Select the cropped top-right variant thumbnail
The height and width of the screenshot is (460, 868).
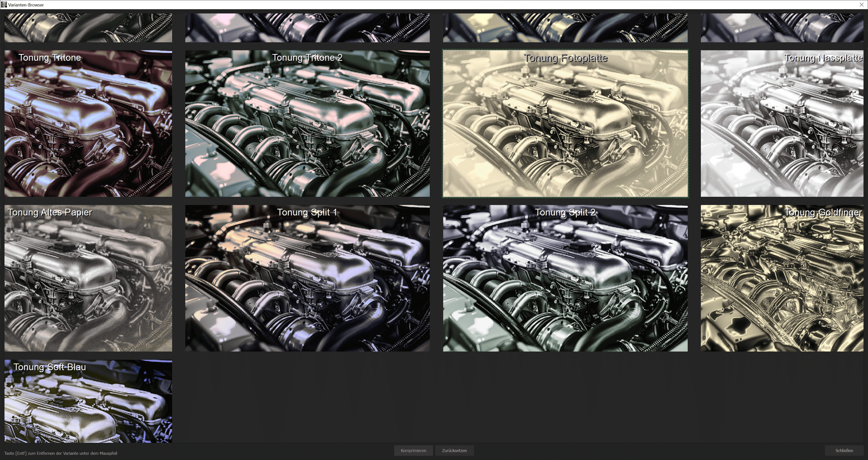[782, 28]
